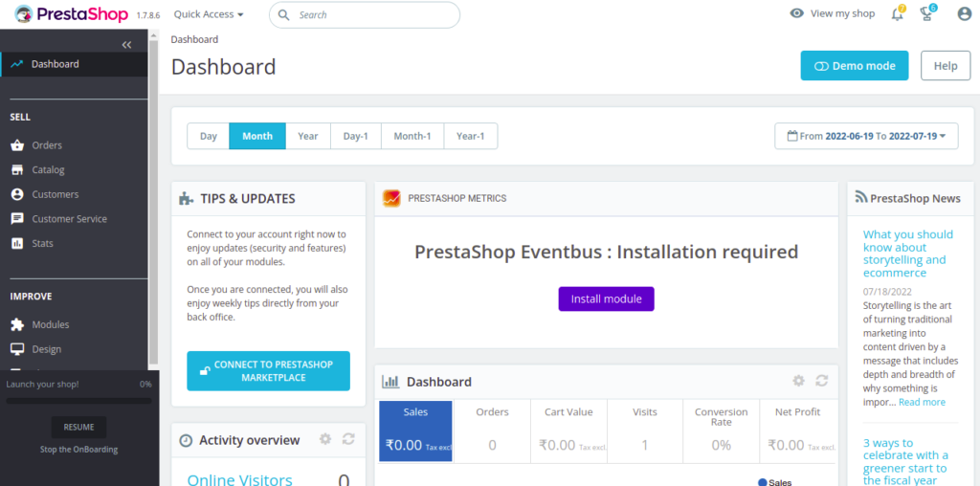Click the Help button
Screen dimensions: 980x486
[x=945, y=66]
